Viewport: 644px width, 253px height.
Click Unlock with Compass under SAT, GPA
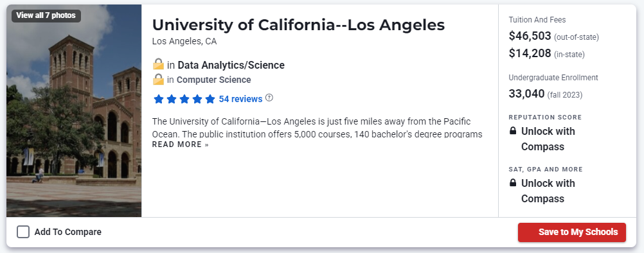548,191
